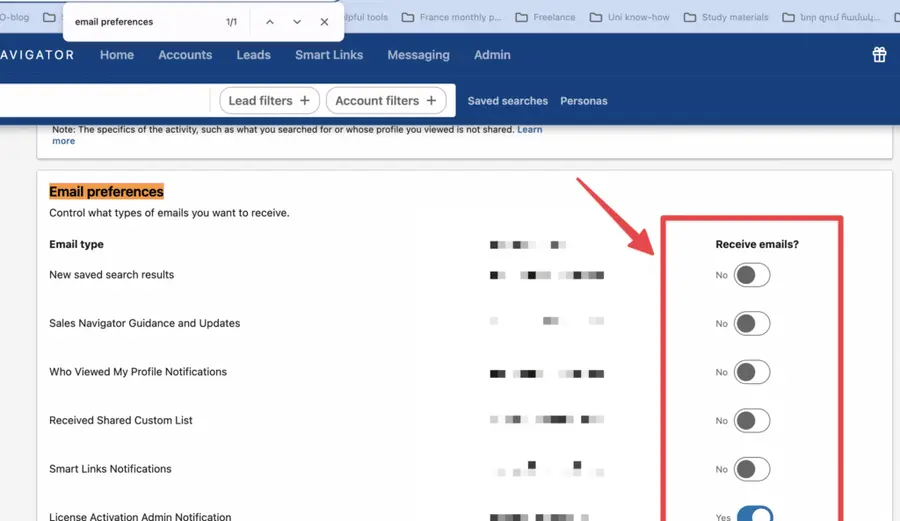Image resolution: width=900 pixels, height=521 pixels.
Task: Open Saved searches
Action: (507, 101)
